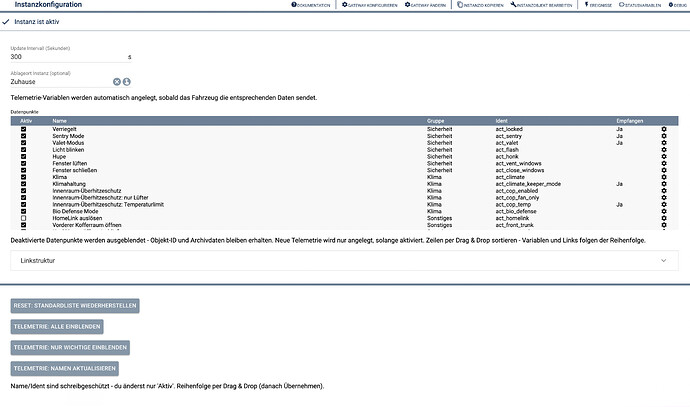Expand the Linkstruktur panel

[x=344, y=260]
